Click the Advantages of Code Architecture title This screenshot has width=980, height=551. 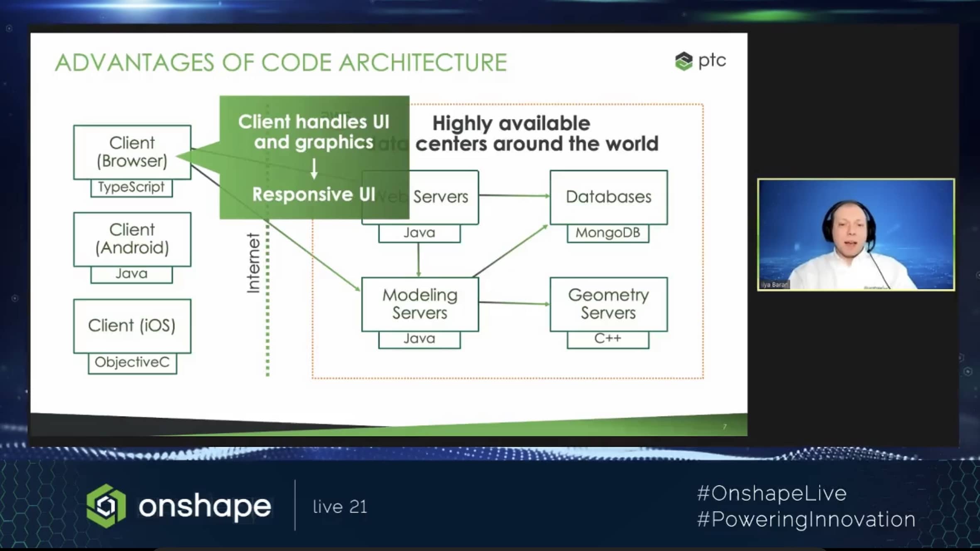[x=281, y=63]
